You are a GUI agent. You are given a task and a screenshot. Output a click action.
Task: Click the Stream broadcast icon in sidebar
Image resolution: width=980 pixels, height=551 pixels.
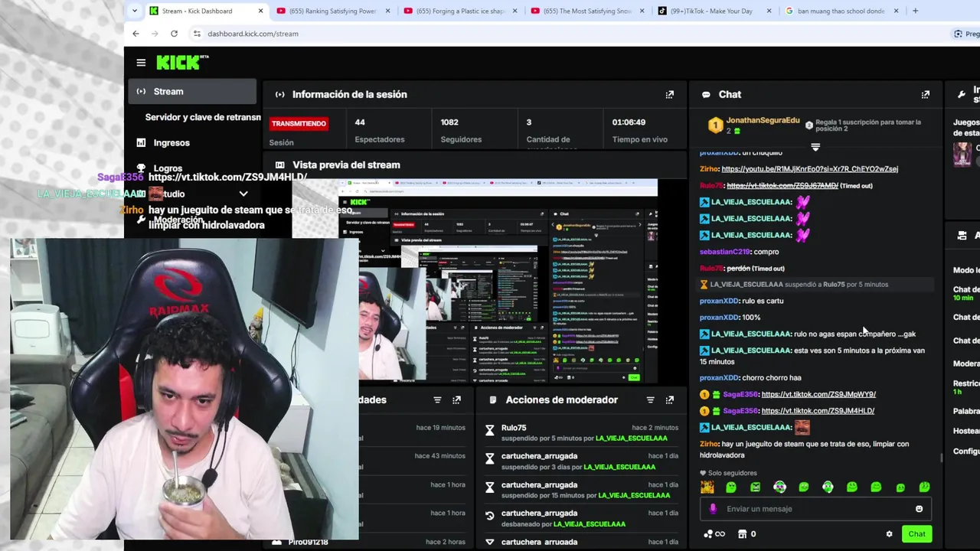pos(141,91)
